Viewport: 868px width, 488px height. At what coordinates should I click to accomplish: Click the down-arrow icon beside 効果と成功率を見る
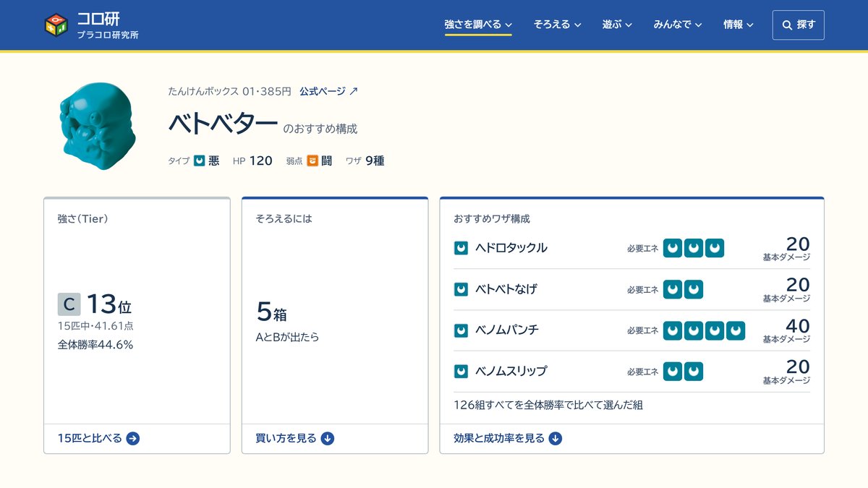point(555,438)
